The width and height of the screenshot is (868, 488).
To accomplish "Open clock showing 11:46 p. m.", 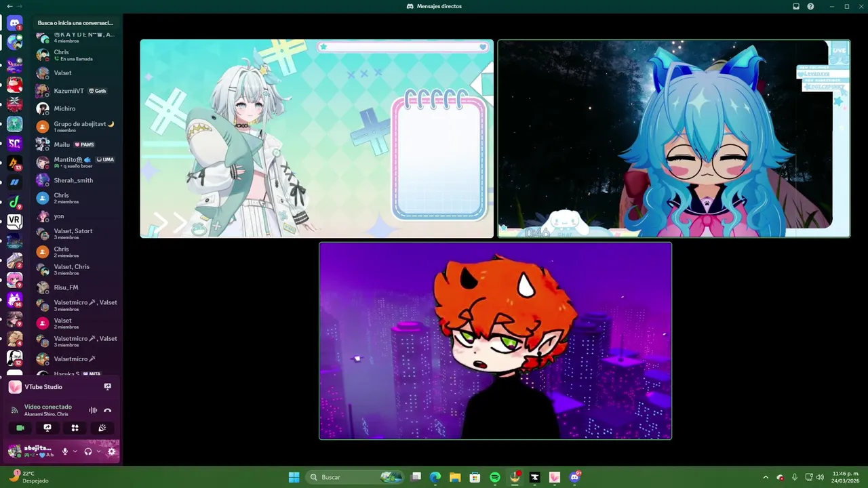I will (x=846, y=477).
